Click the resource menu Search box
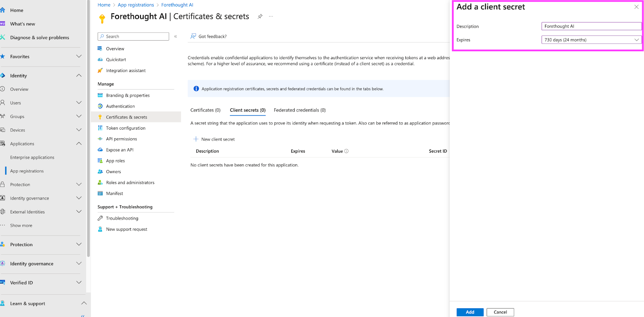Screen dimensions: 644x317 coord(133,36)
